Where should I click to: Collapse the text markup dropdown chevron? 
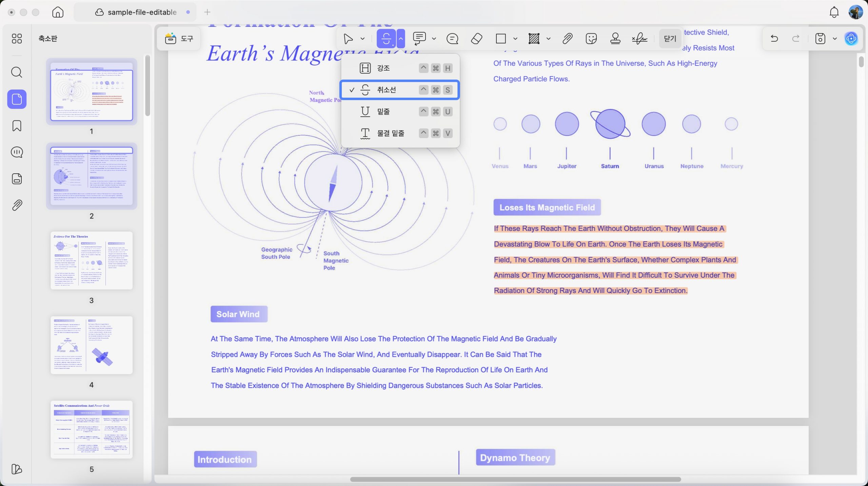pyautogui.click(x=401, y=39)
